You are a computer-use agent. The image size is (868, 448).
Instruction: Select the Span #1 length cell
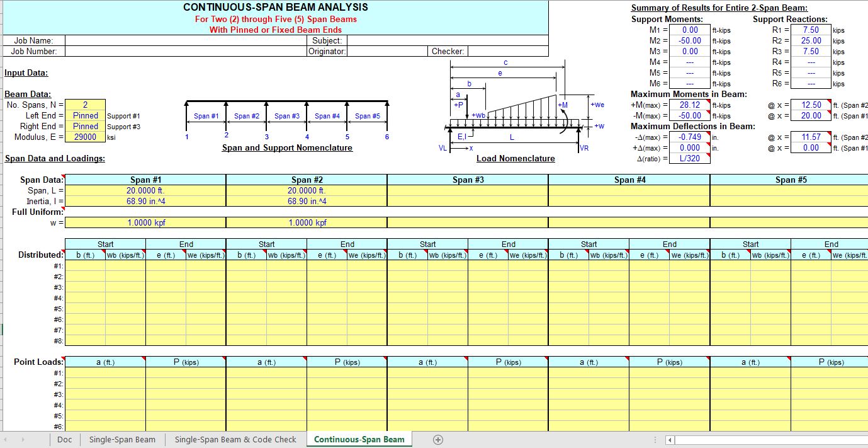145,190
